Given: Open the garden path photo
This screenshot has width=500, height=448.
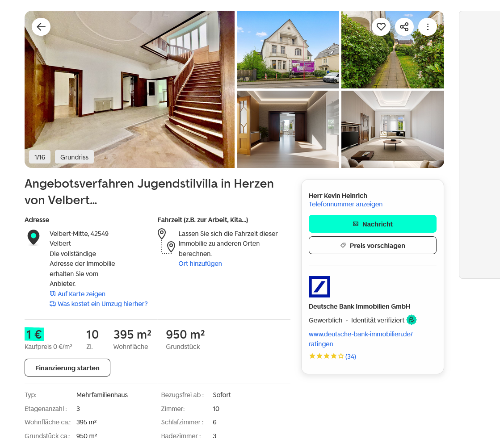Looking at the screenshot, I should pos(393,50).
